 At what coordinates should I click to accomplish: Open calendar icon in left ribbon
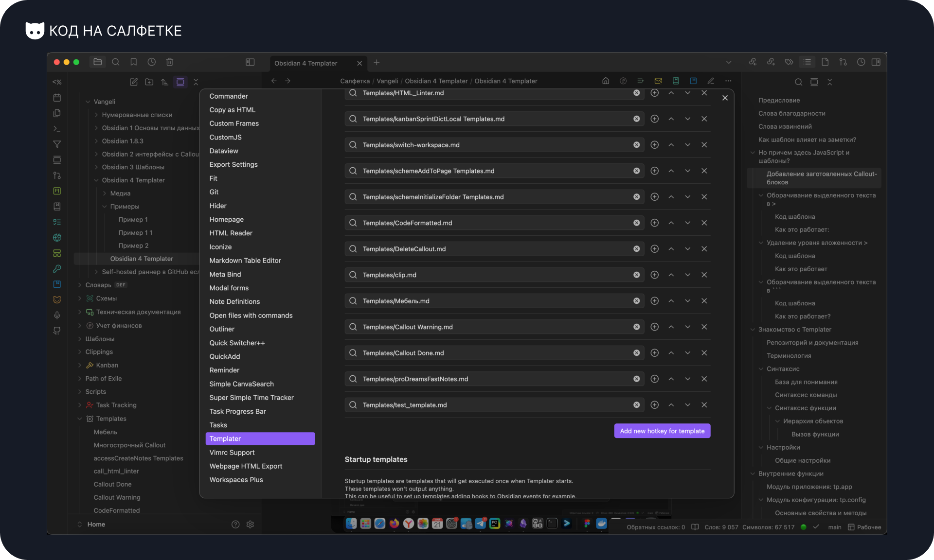point(57,98)
